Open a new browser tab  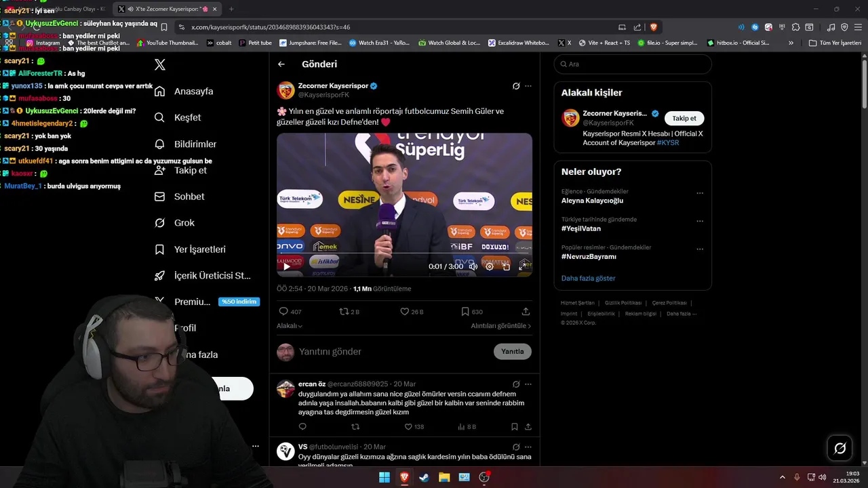[231, 9]
